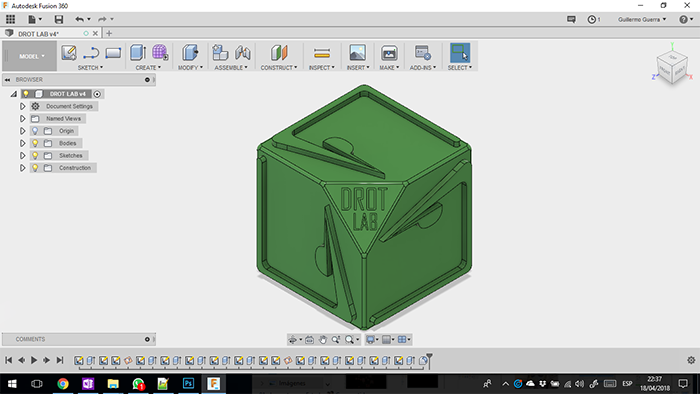Expand the Document Settings node
Screen dimensions: 700x394
coord(22,107)
